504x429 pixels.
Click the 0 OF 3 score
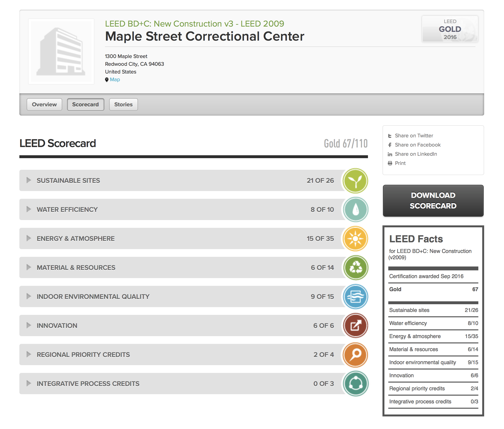[323, 384]
